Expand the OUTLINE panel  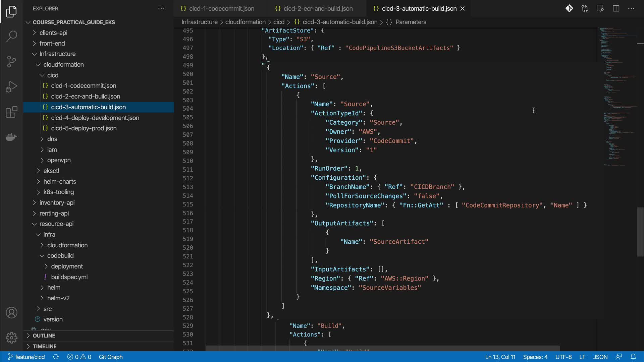(44, 336)
